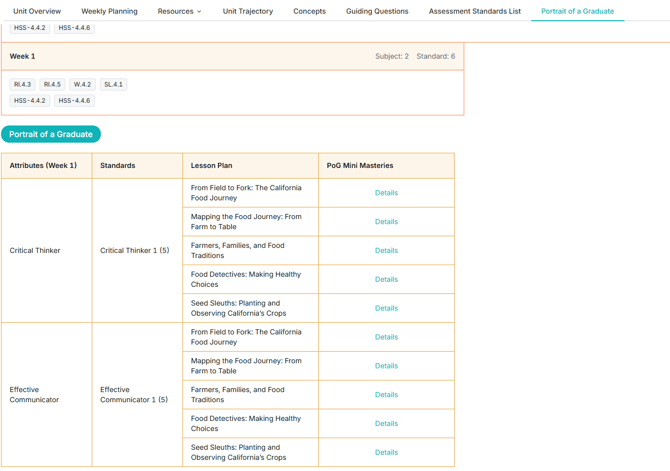Click the W.4.2 standard tag
The width and height of the screenshot is (670, 471).
82,85
